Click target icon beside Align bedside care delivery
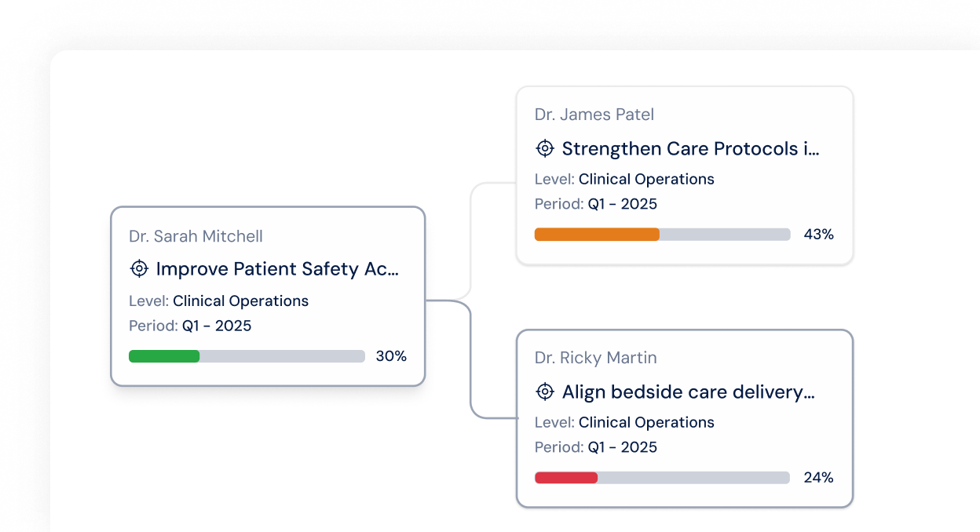The width and height of the screenshot is (980, 532). pos(545,392)
